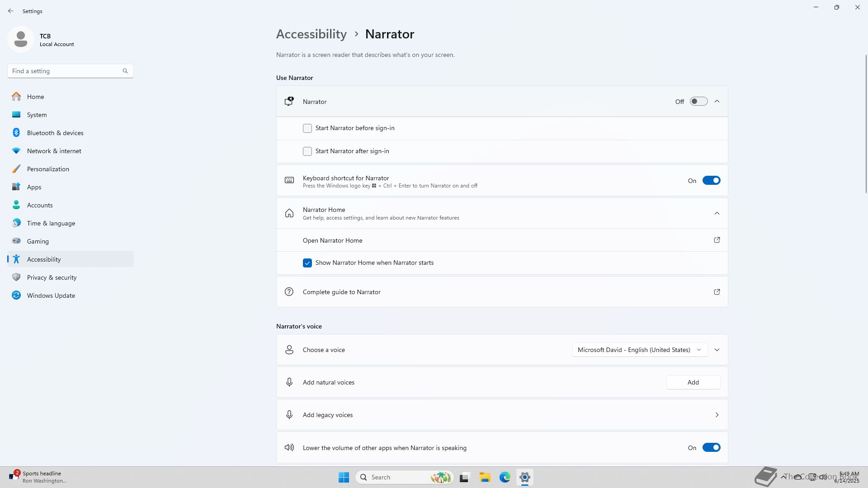Viewport: 868px width, 488px height.
Task: Click Complete guide external link icon
Action: [x=717, y=292]
